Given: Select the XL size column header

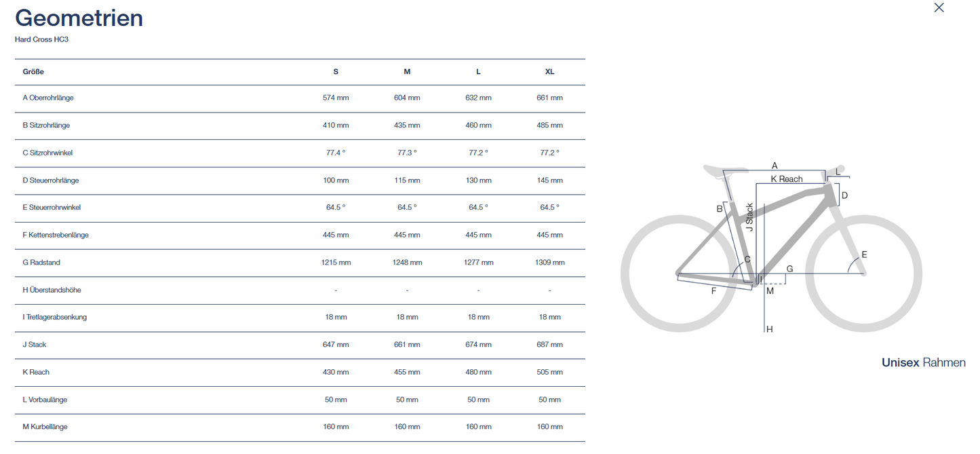Looking at the screenshot, I should (549, 72).
